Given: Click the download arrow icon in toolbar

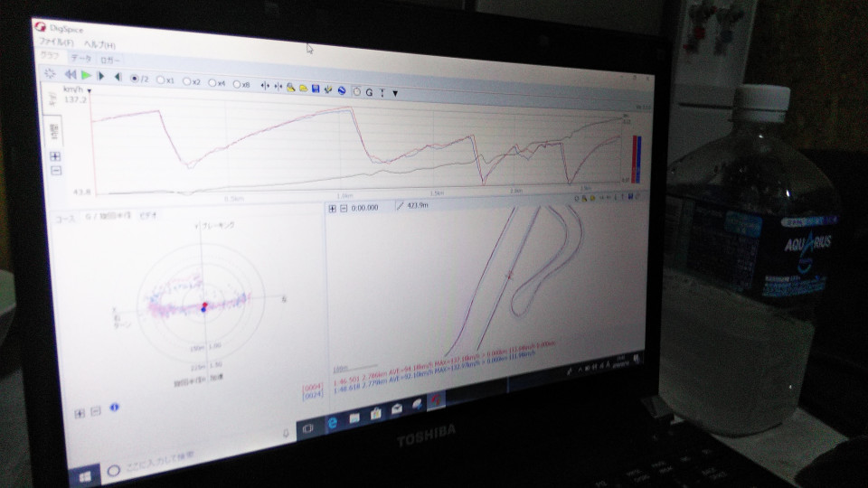Looking at the screenshot, I should [328, 89].
